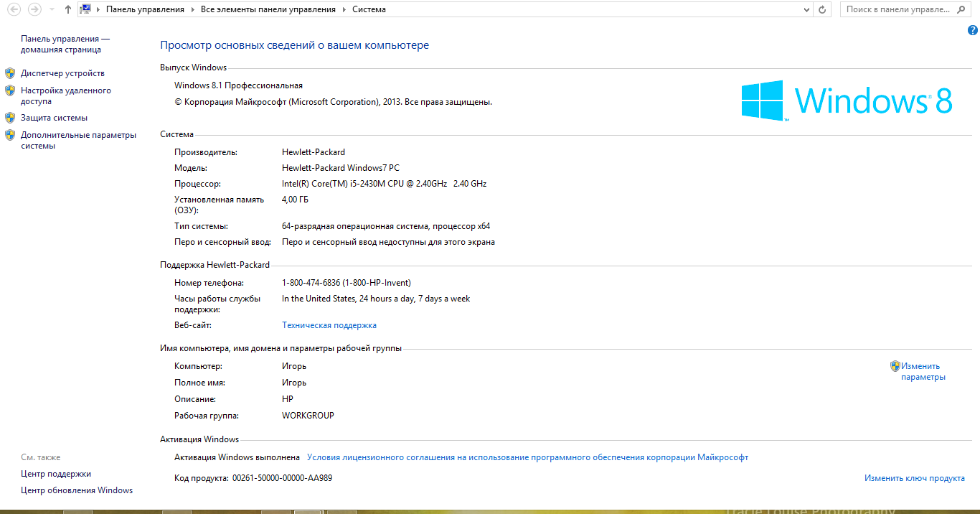Open address bar history dropdown
The height and width of the screenshot is (514, 980).
pos(806,10)
